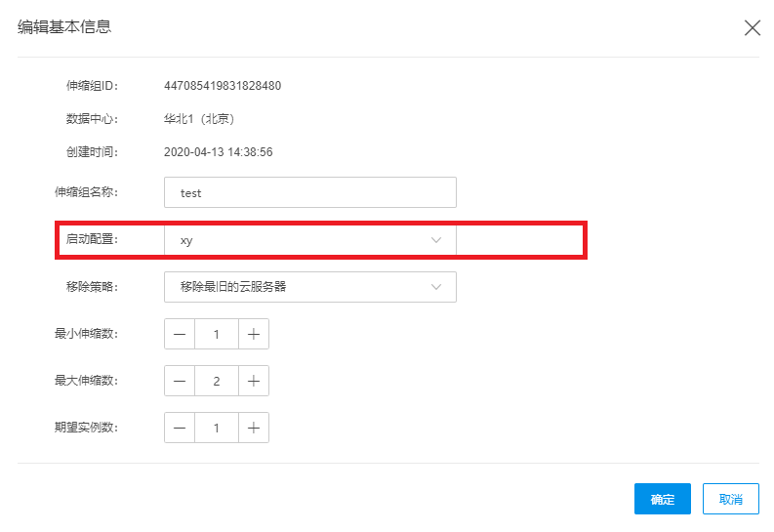Increase 期望实例数 with the plus button
The width and height of the screenshot is (774, 532).
[253, 428]
